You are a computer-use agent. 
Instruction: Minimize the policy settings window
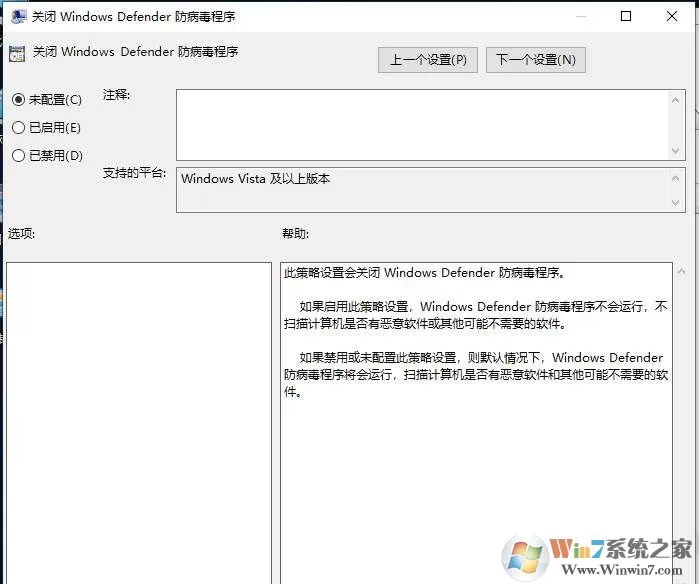(x=580, y=16)
